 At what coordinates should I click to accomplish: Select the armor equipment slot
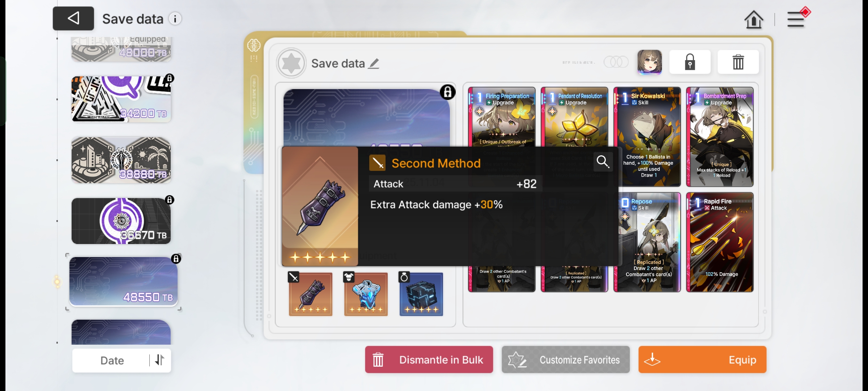coord(366,294)
